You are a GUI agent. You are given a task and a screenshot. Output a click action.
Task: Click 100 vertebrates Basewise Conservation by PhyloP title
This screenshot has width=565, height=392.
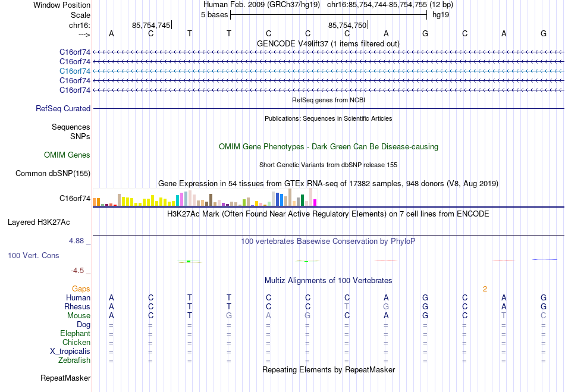328,241
